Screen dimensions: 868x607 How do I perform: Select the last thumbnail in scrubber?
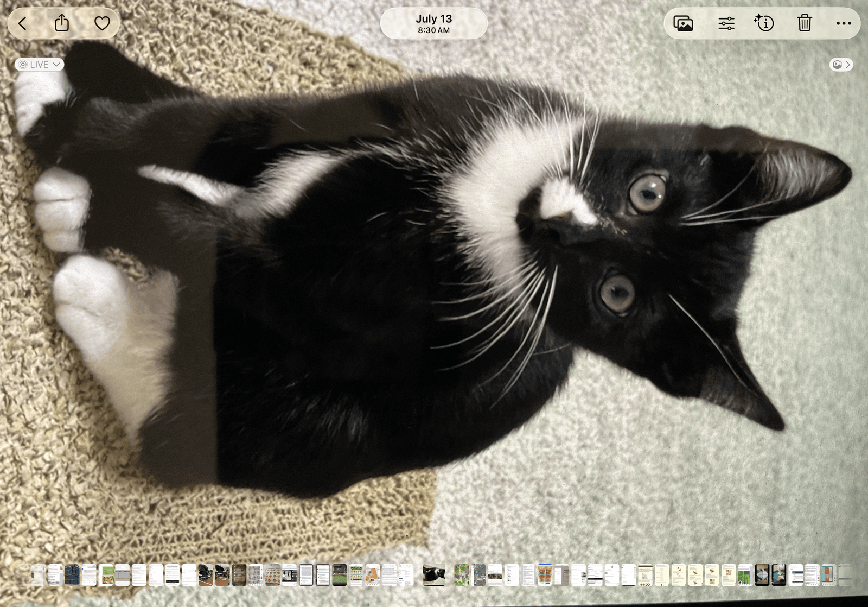[845, 574]
